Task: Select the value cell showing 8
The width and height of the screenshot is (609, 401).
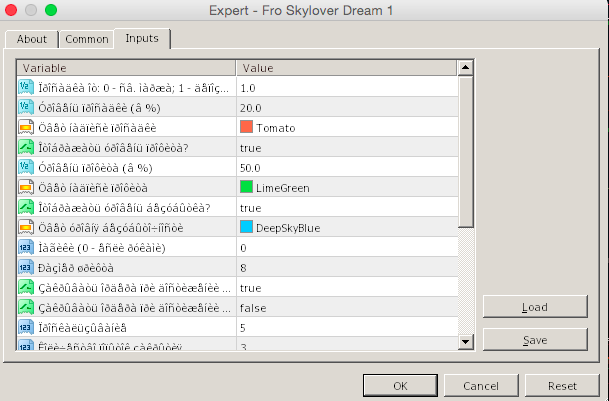Action: click(x=347, y=268)
